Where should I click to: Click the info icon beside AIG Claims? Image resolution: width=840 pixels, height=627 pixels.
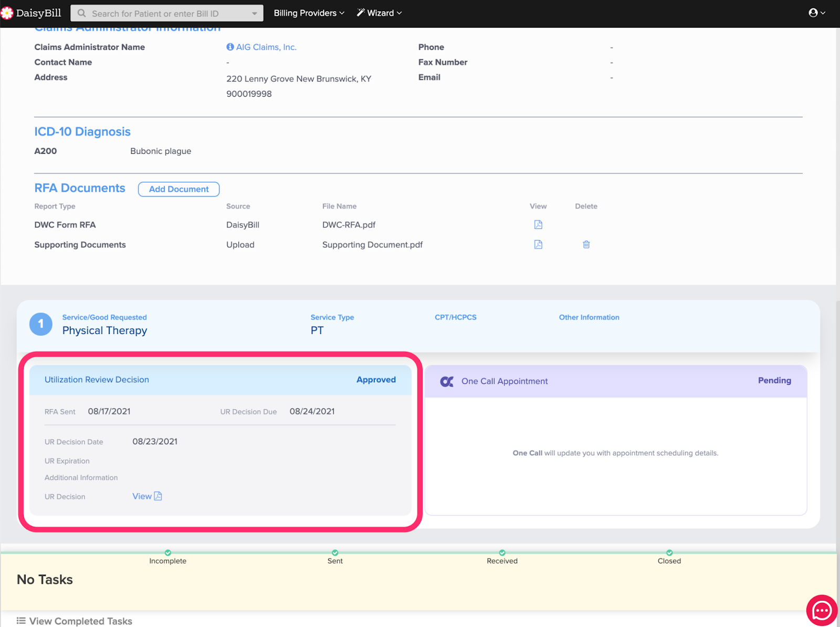click(x=230, y=47)
